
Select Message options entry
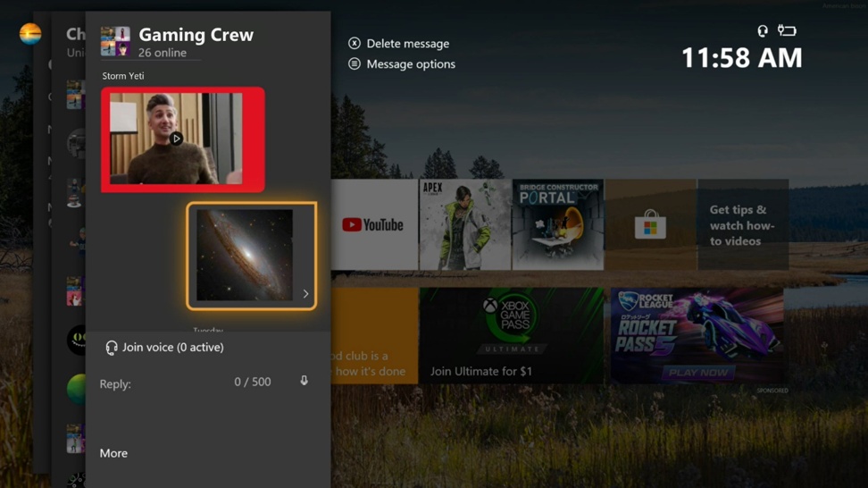[x=410, y=64]
